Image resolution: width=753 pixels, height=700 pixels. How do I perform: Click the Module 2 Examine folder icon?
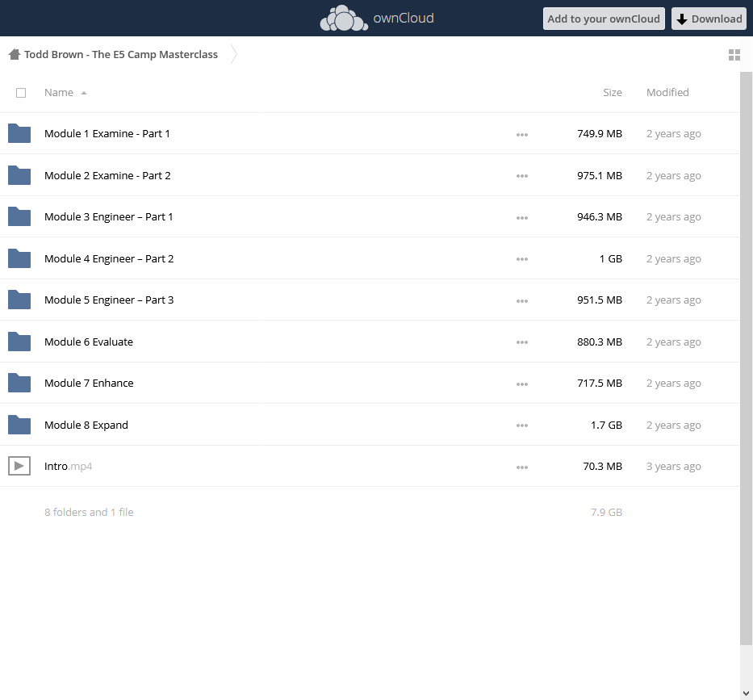(19, 175)
